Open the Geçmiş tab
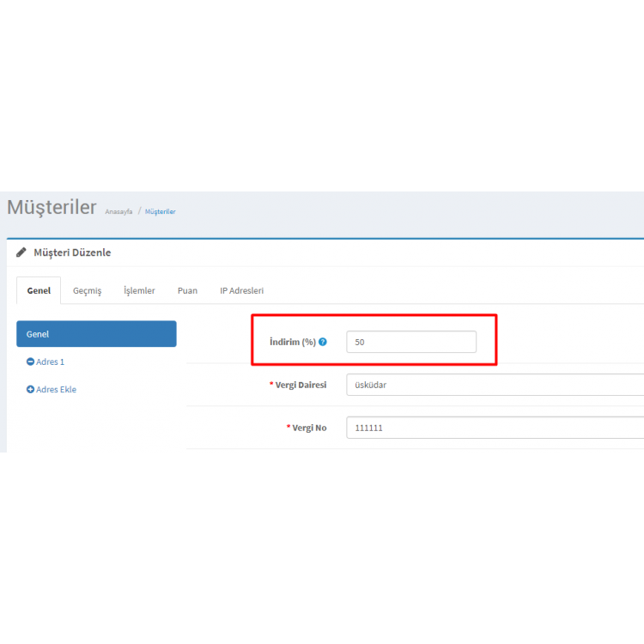The height and width of the screenshot is (644, 644). 87,290
